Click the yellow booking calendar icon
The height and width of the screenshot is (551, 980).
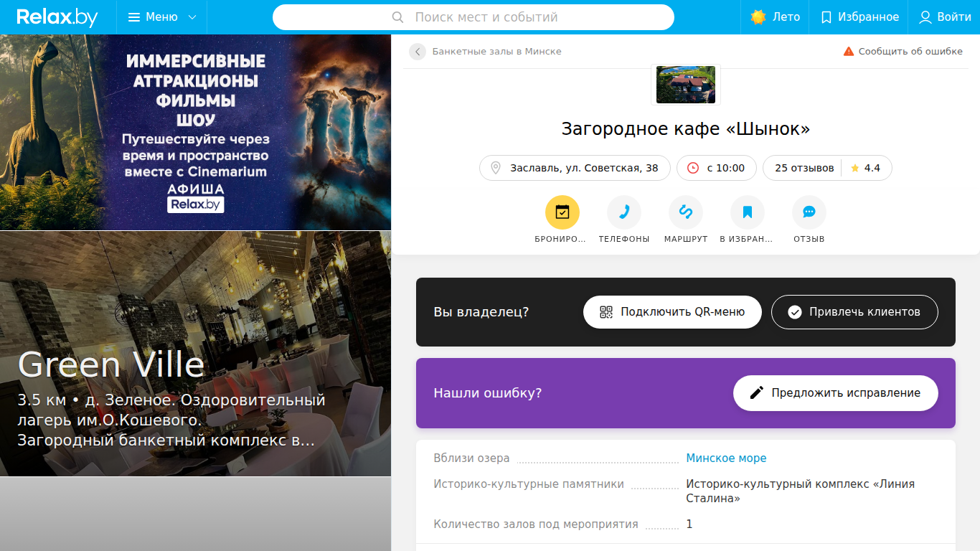tap(562, 212)
